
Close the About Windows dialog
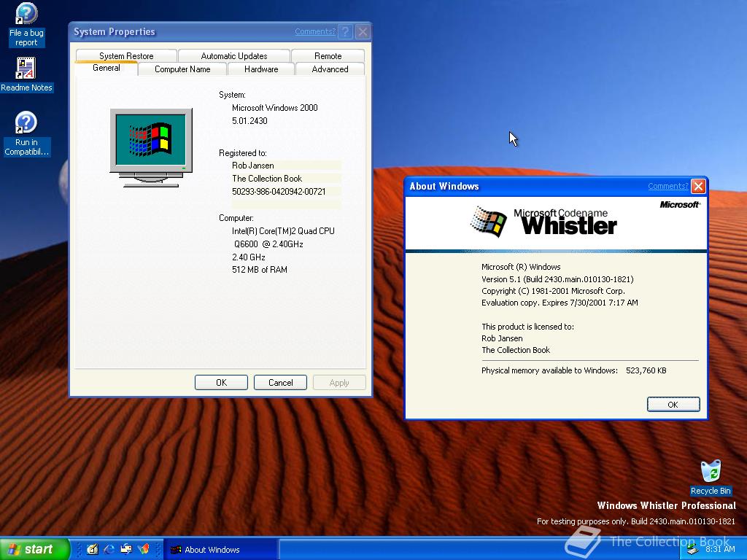698,186
